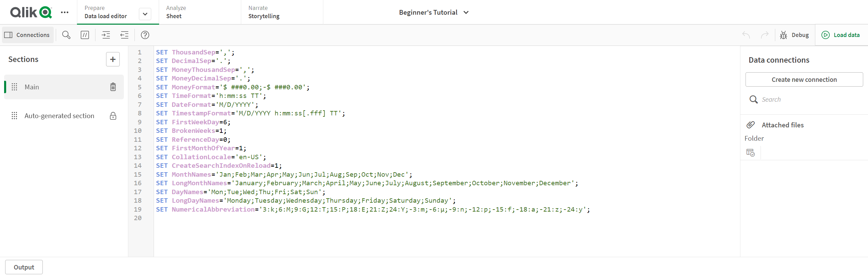This screenshot has height=277, width=868.
Task: Grab the Main section drag handle
Action: pyautogui.click(x=14, y=87)
